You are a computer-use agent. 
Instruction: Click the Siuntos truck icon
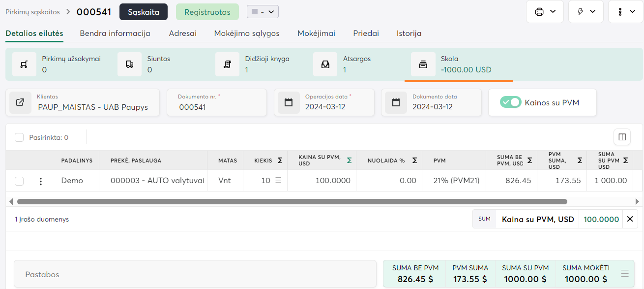(129, 64)
